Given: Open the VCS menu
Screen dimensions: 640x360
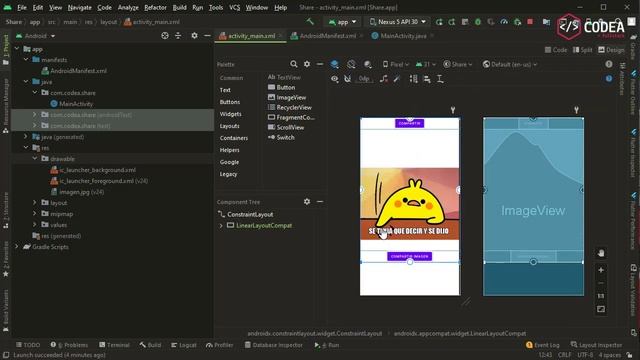Looking at the screenshot, I should [x=234, y=7].
